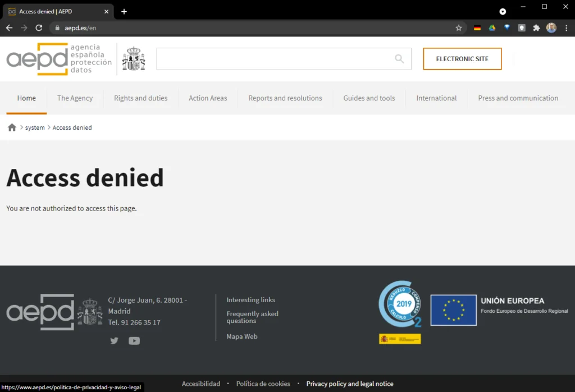Click the system breadcrumb link
575x392 pixels.
tap(35, 127)
